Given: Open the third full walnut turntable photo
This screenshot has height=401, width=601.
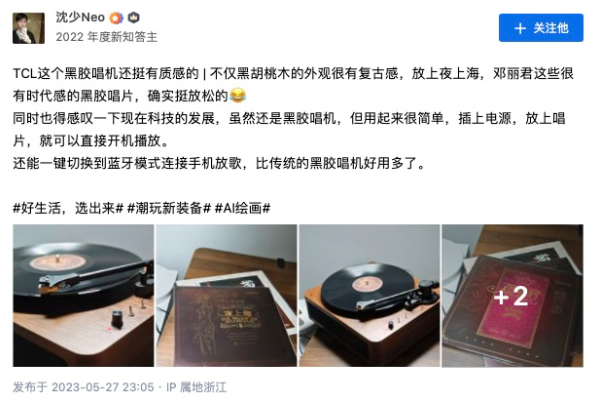Looking at the screenshot, I should point(369,296).
